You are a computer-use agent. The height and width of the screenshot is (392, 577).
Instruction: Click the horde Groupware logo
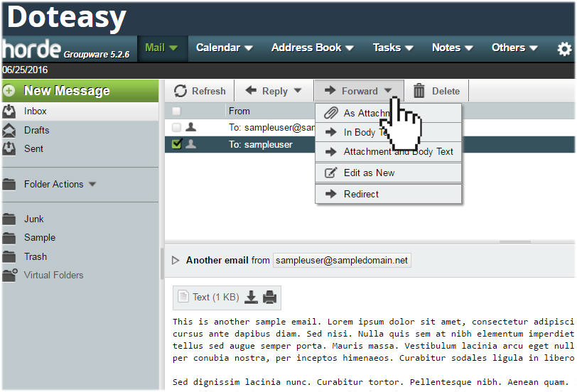click(x=66, y=50)
